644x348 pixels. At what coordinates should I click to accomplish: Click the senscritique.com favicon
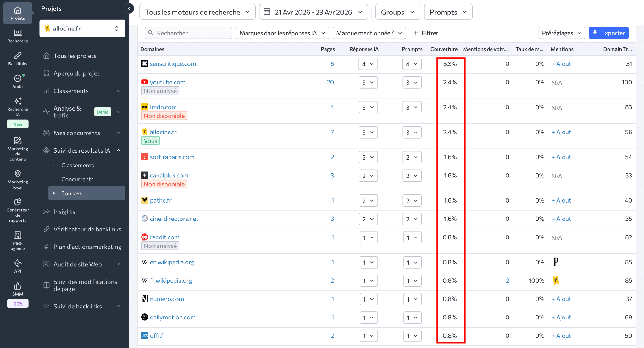tap(145, 64)
